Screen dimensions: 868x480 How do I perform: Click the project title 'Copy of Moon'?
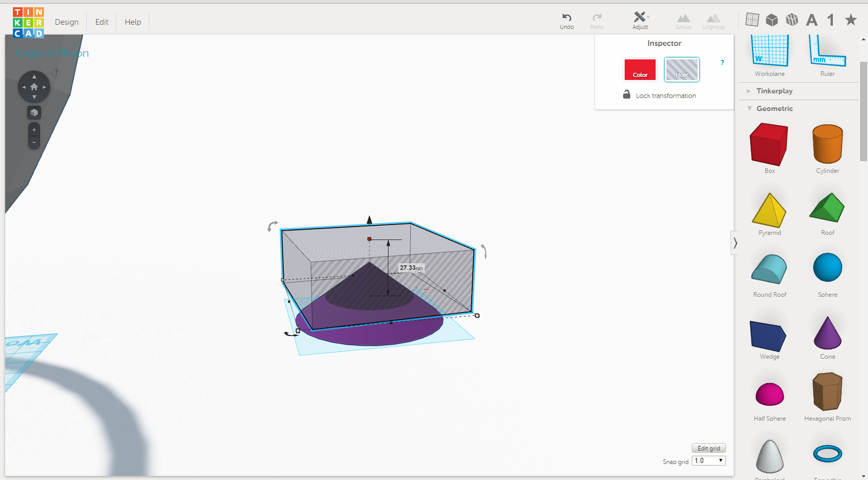pos(52,53)
